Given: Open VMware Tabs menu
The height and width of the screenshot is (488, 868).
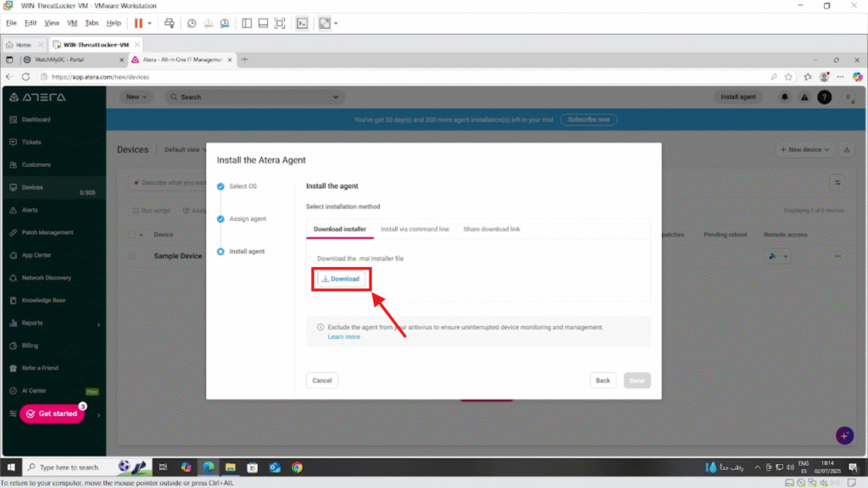Looking at the screenshot, I should pyautogui.click(x=92, y=23).
